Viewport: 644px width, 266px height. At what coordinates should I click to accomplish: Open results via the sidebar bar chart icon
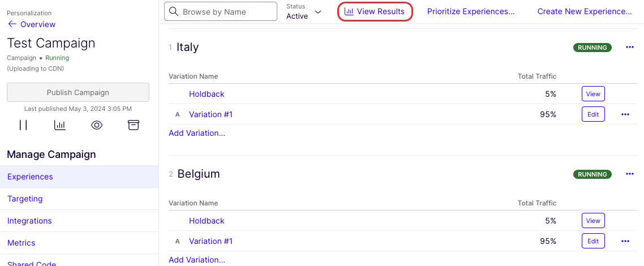60,125
